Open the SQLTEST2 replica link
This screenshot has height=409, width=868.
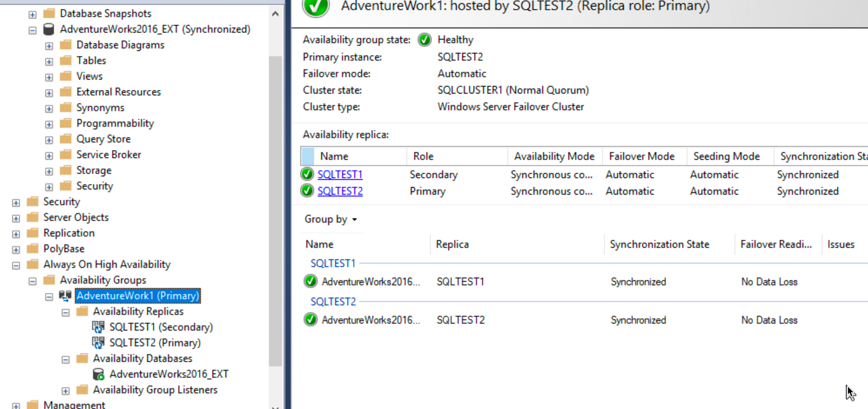(x=340, y=191)
